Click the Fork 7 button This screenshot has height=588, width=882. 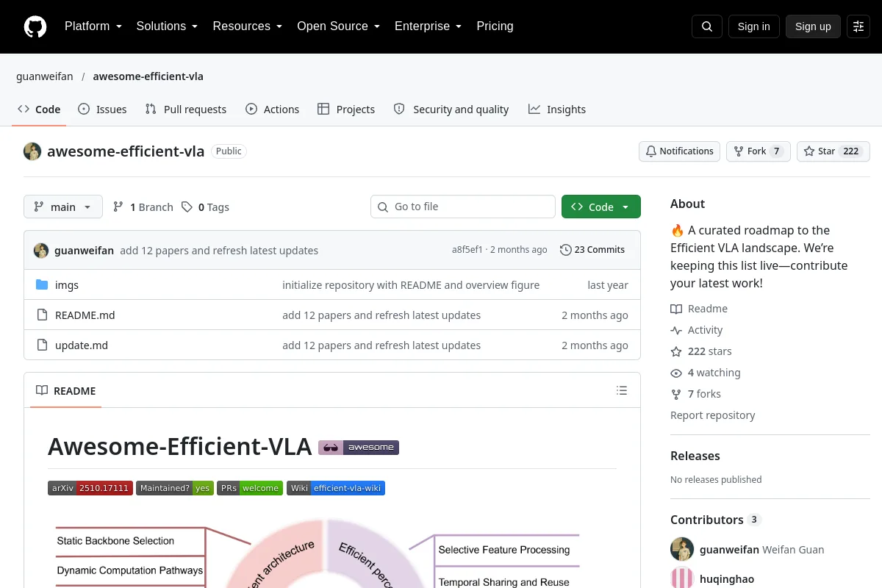(x=759, y=151)
